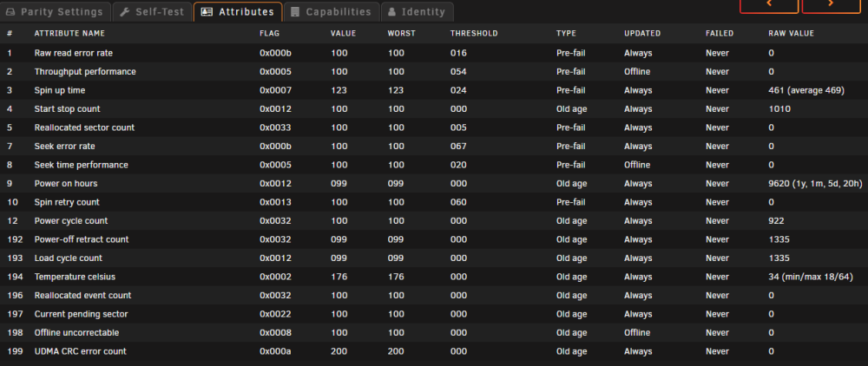
Task: Click flag 0x0007 in Spin up time row
Action: coord(276,90)
